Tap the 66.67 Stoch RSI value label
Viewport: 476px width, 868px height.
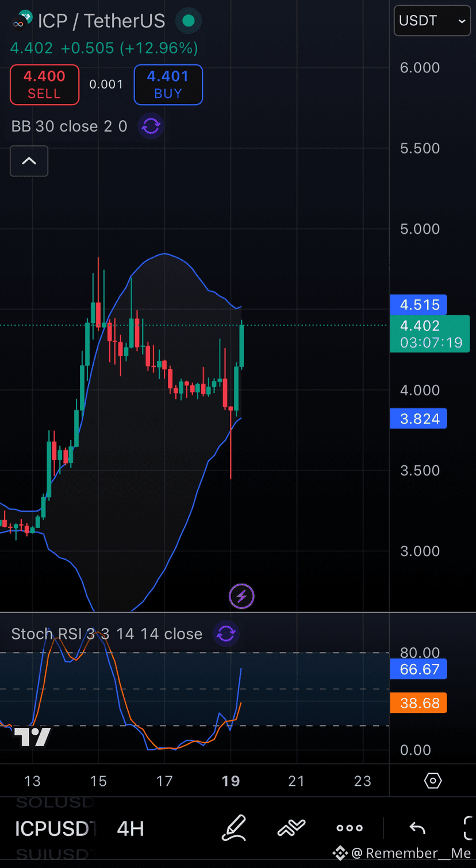pyautogui.click(x=419, y=669)
